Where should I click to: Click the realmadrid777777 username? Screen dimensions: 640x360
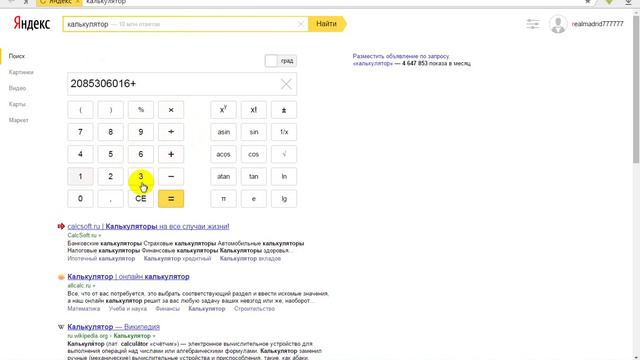point(598,24)
